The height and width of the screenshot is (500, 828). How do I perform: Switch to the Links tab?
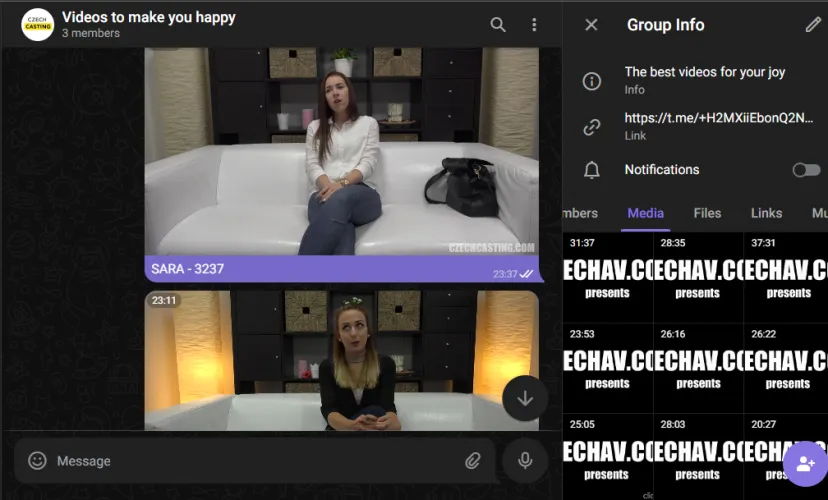[766, 213]
